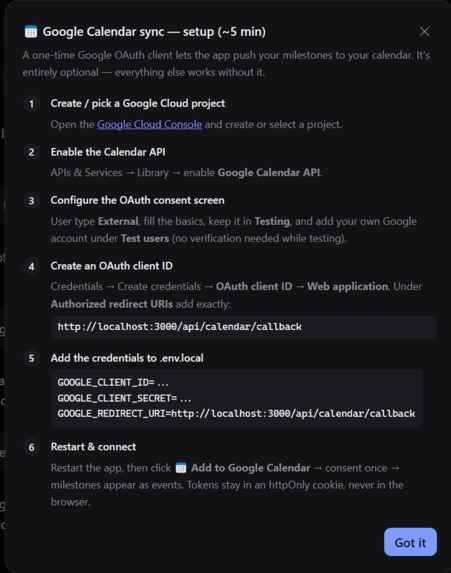
Task: Click the Restart & connect heading
Action: pyautogui.click(x=93, y=447)
